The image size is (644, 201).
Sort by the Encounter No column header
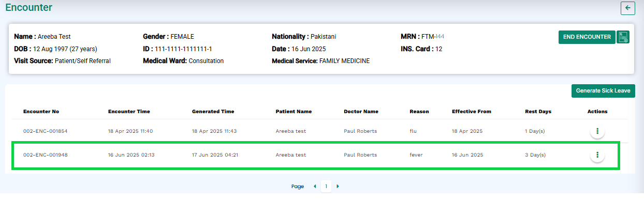pyautogui.click(x=41, y=112)
